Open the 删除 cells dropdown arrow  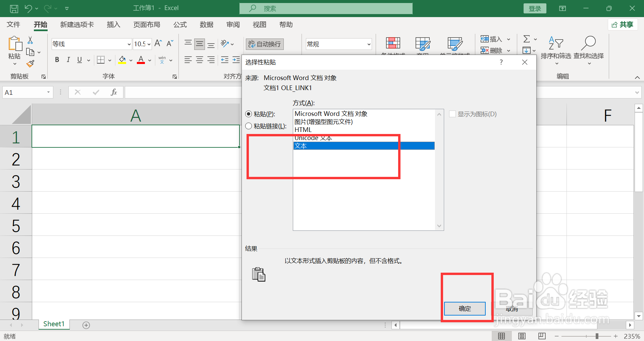[x=508, y=51]
